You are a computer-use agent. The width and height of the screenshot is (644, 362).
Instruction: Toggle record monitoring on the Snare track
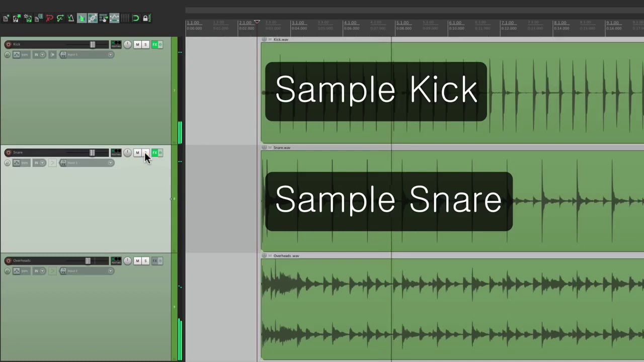coord(52,162)
